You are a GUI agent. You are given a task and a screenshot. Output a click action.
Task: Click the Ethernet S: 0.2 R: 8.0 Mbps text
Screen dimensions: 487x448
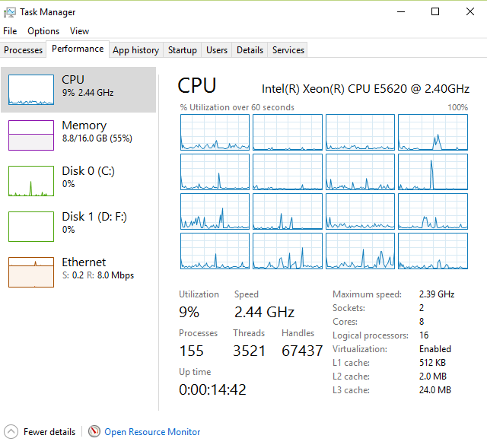coord(98,275)
